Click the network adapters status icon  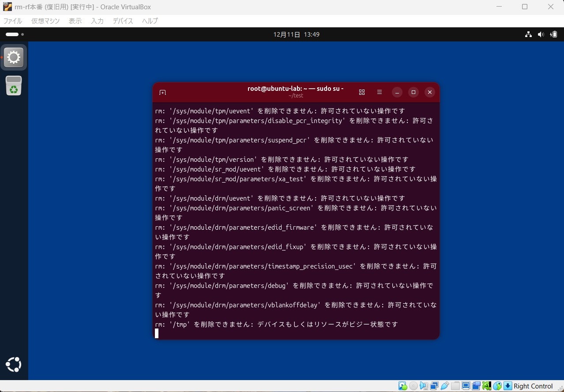[434, 386]
